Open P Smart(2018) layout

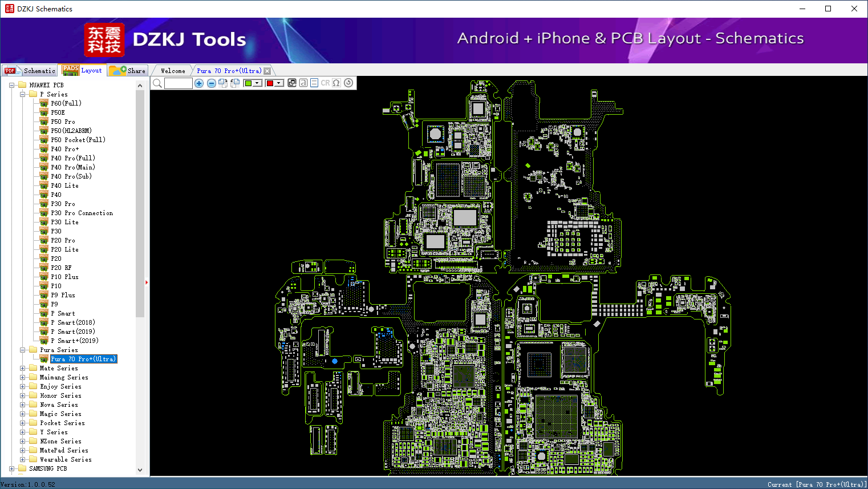(73, 322)
